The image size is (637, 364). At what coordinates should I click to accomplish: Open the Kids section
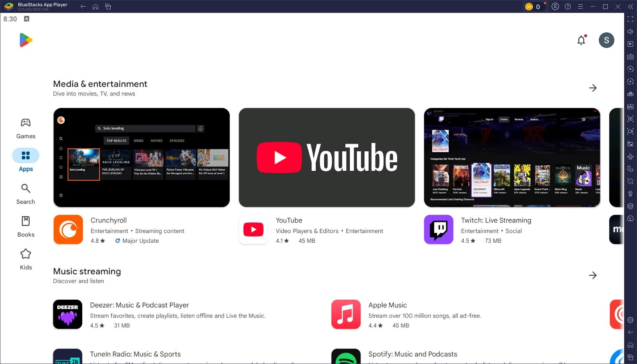pos(26,260)
